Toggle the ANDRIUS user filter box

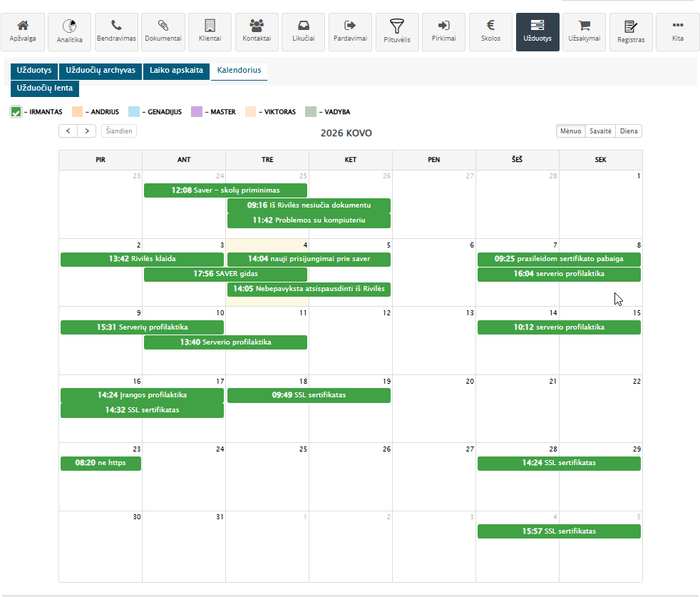(78, 112)
